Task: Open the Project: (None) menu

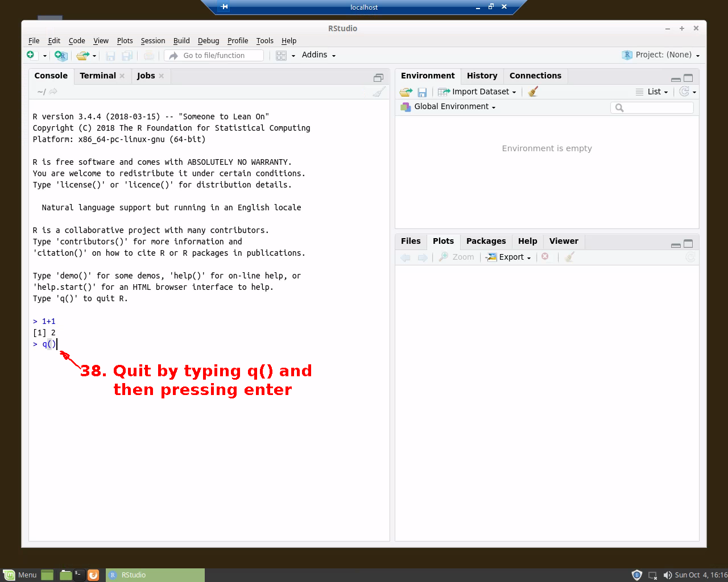Action: 661,55
